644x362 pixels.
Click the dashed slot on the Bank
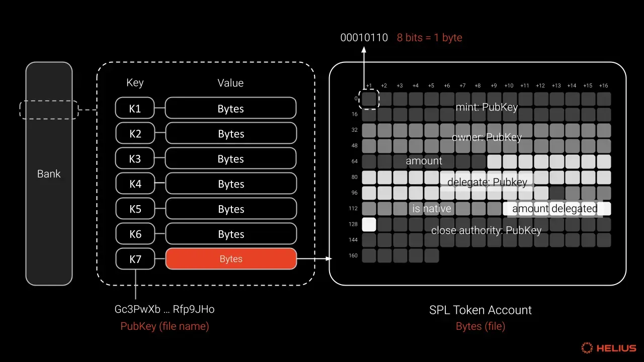click(x=49, y=110)
